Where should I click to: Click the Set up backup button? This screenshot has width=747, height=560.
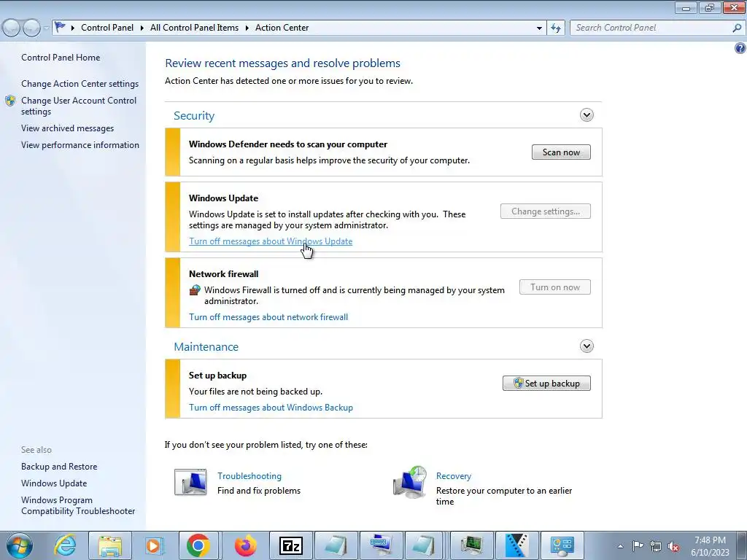546,384
